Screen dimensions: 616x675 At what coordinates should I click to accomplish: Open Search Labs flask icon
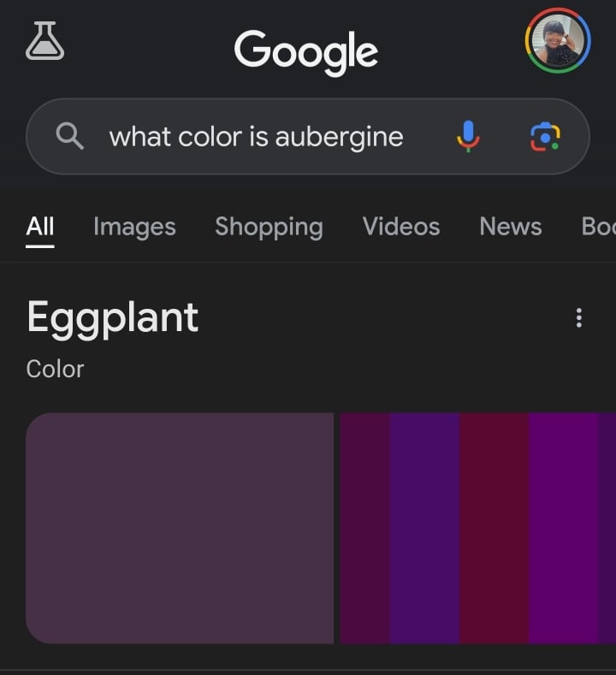click(x=44, y=41)
